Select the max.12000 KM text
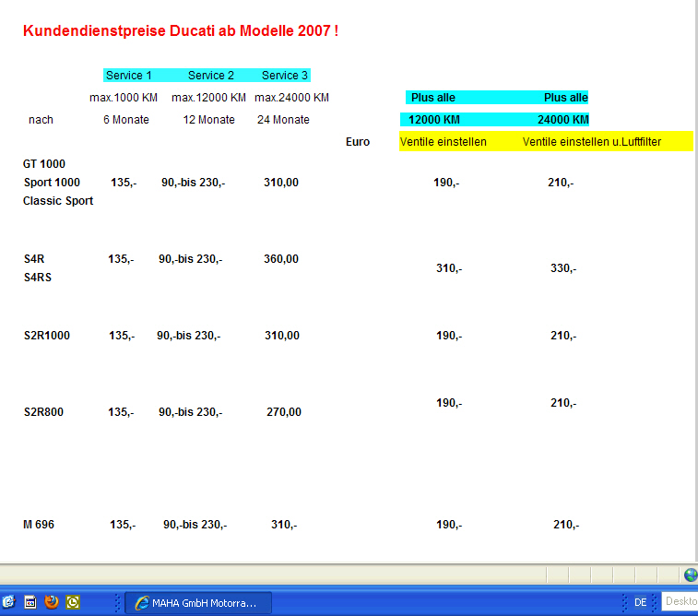This screenshot has width=698, height=616. (x=208, y=98)
